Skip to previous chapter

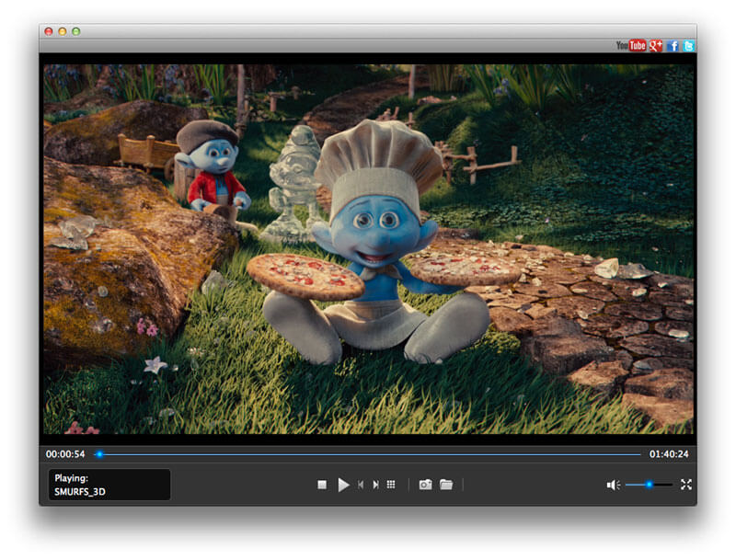tap(360, 485)
